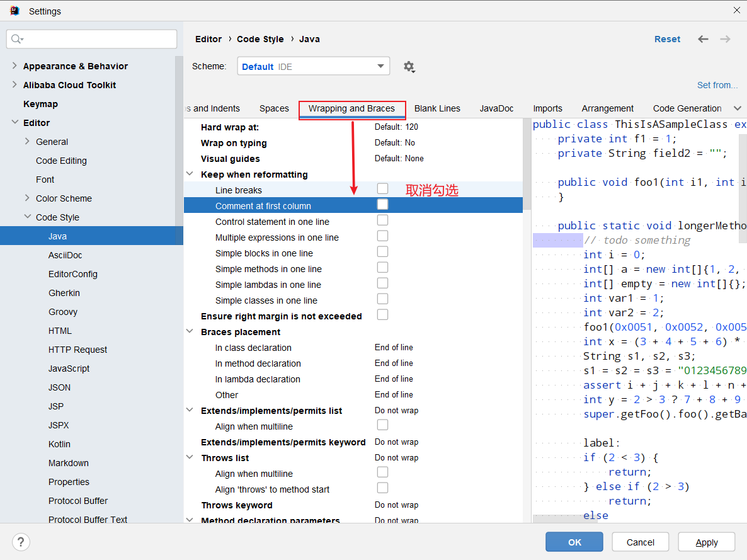747x560 pixels.
Task: Switch to the Spaces tab
Action: 274,109
